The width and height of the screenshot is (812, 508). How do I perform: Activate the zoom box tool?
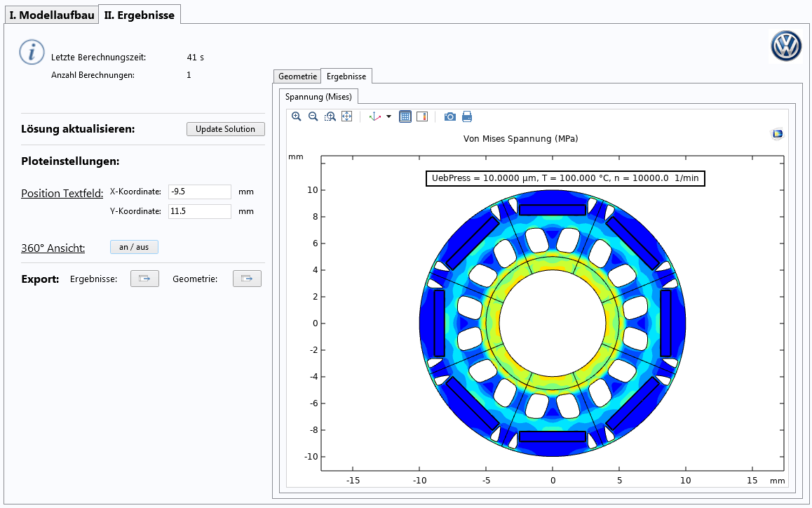[330, 116]
